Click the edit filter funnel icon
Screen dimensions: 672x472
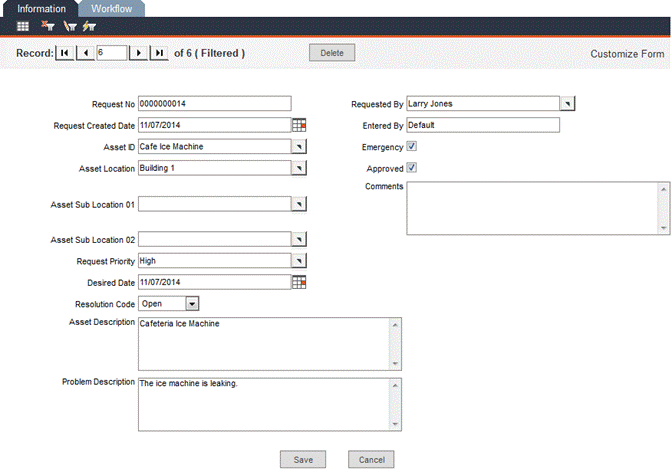(69, 26)
